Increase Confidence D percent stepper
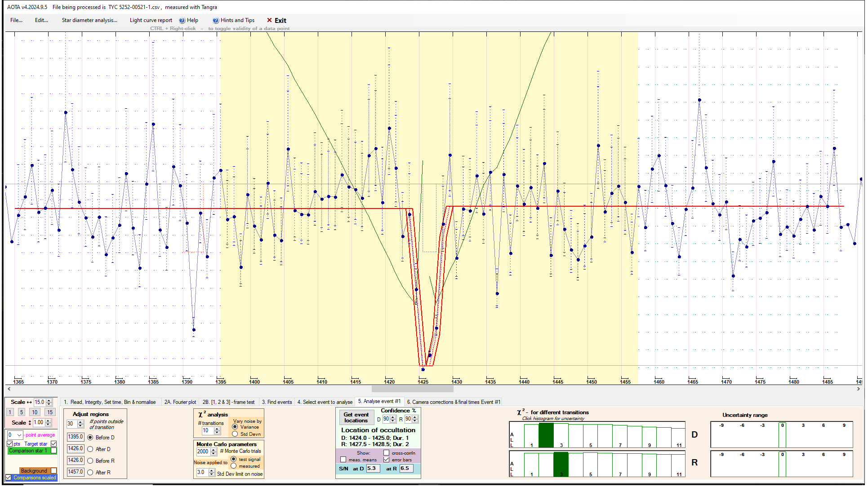The height and width of the screenshot is (487, 868). pyautogui.click(x=393, y=417)
